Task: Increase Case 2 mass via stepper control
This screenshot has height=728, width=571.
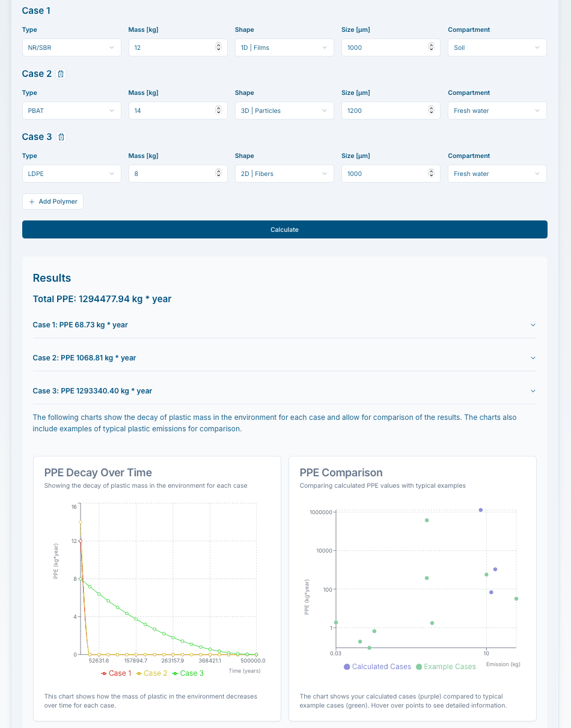Action: (x=218, y=108)
